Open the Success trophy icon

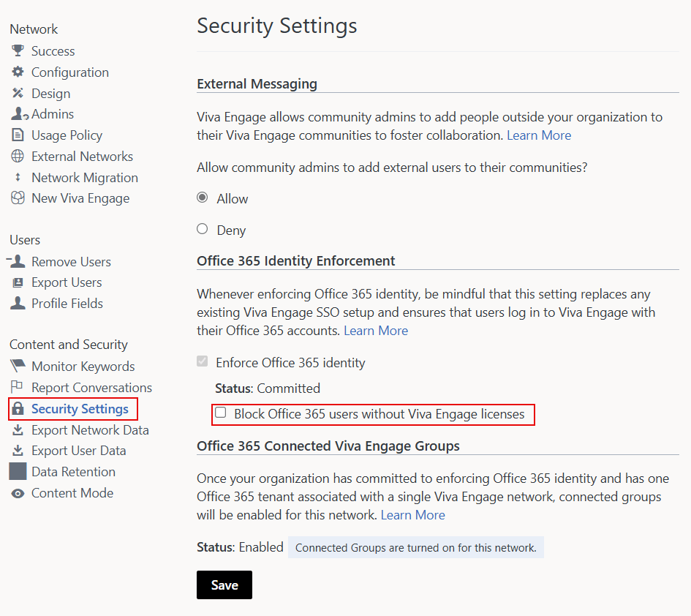click(18, 50)
